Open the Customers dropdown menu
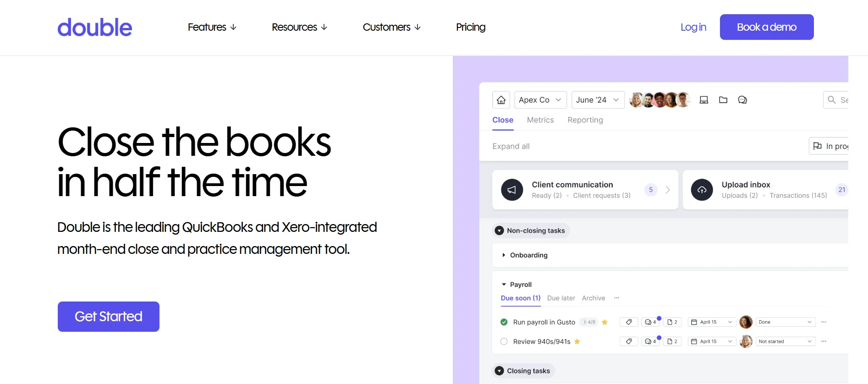 (392, 27)
